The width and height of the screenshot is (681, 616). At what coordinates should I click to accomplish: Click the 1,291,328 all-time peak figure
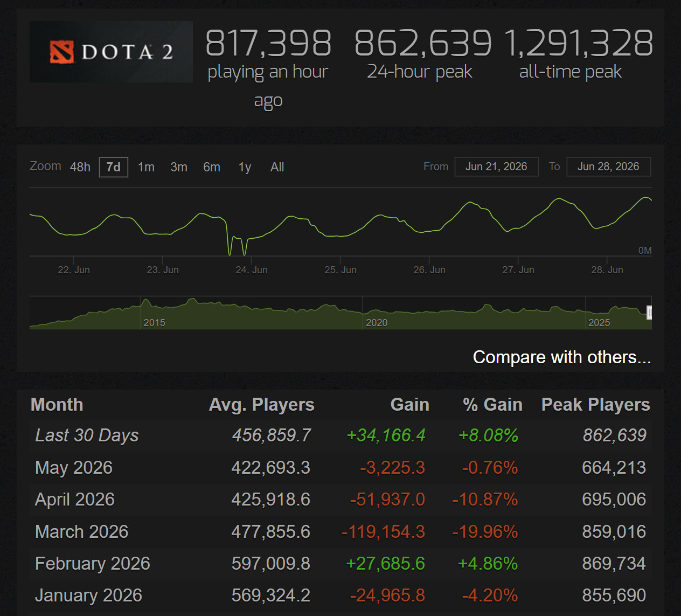578,43
